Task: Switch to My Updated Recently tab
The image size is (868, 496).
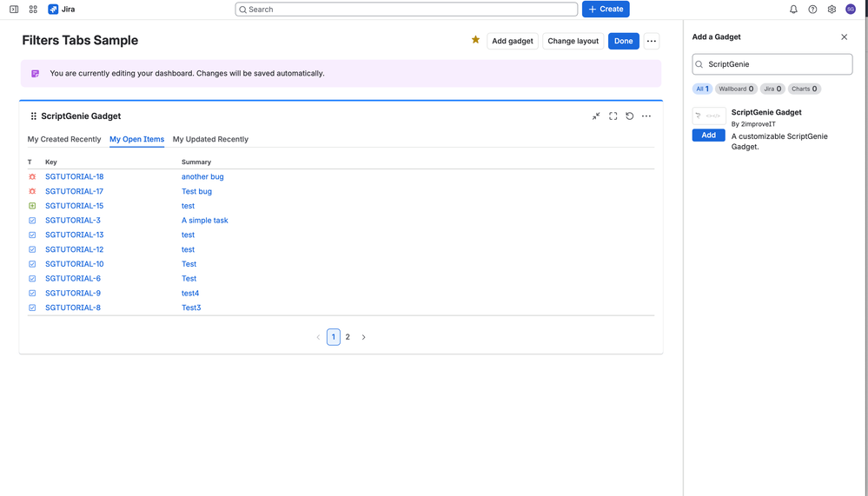Action: (x=210, y=139)
